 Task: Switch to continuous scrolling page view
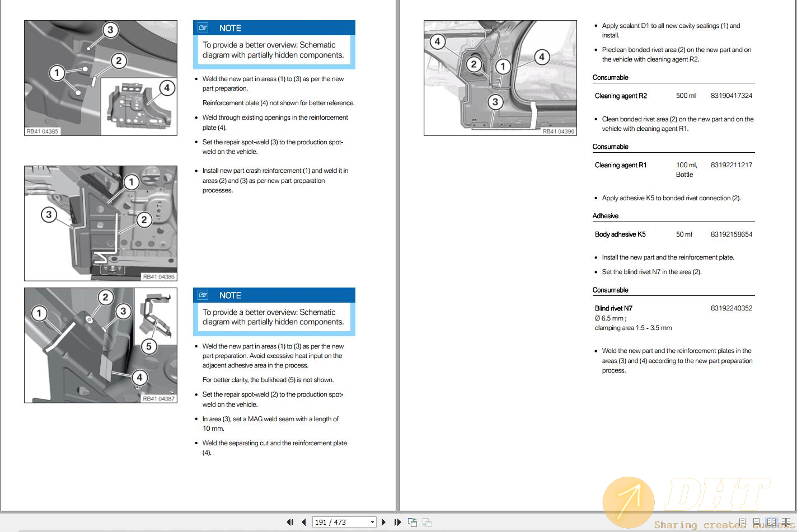coord(757,522)
